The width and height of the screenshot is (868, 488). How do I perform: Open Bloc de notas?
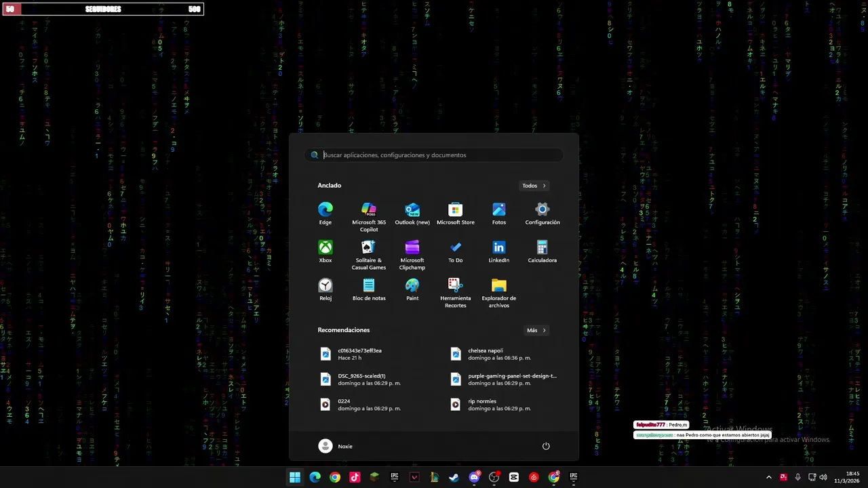tap(369, 289)
